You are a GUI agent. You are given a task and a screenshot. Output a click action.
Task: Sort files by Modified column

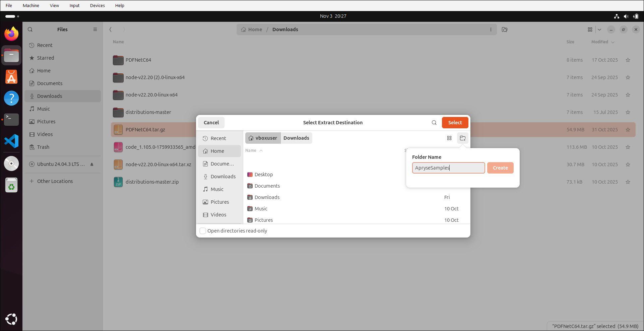point(599,42)
